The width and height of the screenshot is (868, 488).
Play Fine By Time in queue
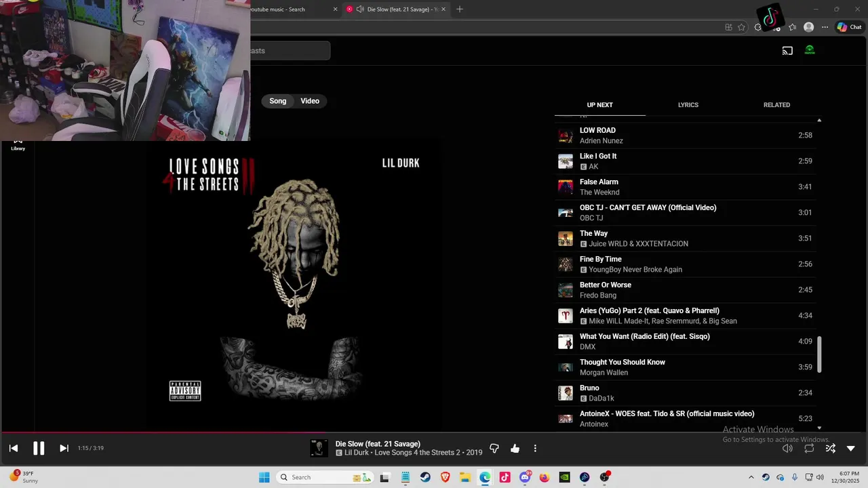pyautogui.click(x=685, y=264)
